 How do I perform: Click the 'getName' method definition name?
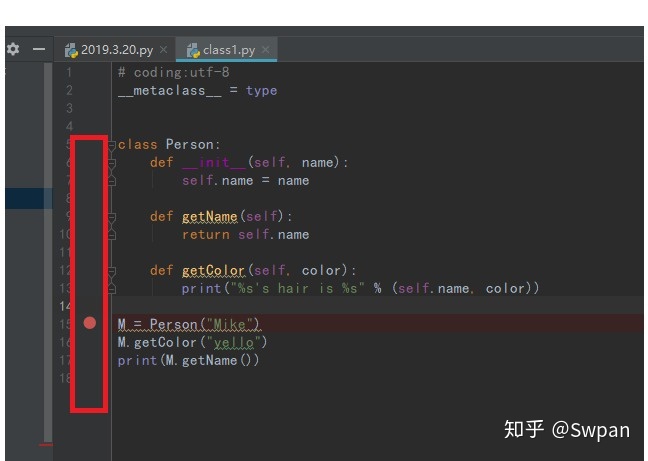point(210,216)
